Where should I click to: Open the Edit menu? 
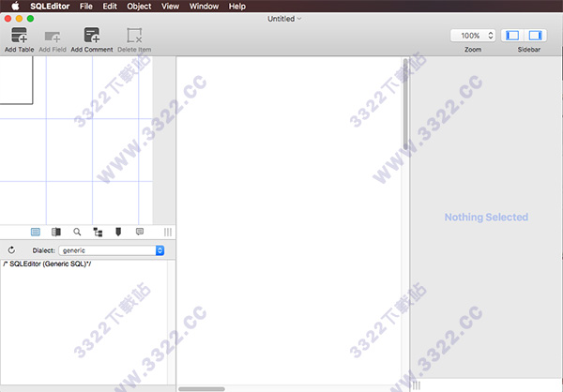[110, 7]
